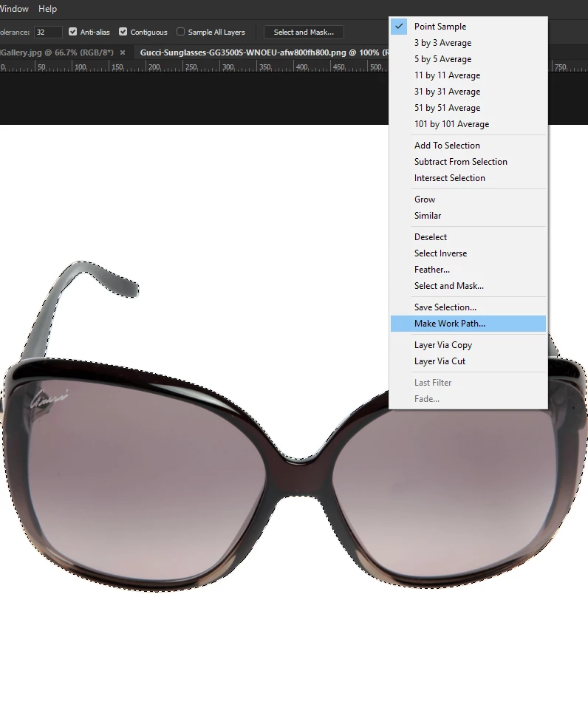Enable Sample All Layers checkbox
Viewport: 588px width, 713px height.
point(180,32)
